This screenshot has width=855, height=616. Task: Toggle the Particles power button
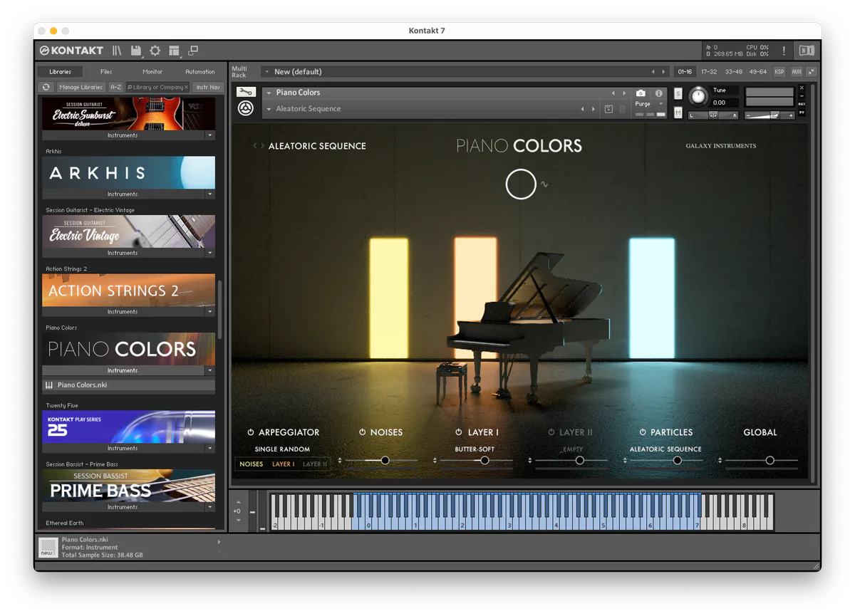643,432
